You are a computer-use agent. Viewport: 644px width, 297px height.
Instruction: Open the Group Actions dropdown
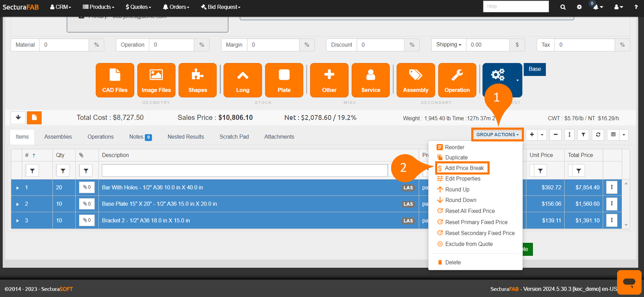[497, 135]
